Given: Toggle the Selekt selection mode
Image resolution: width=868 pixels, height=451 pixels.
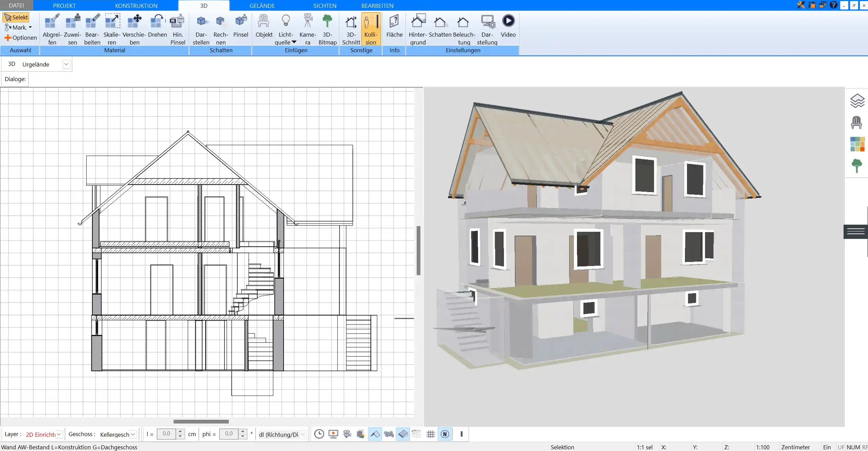Looking at the screenshot, I should 16,17.
